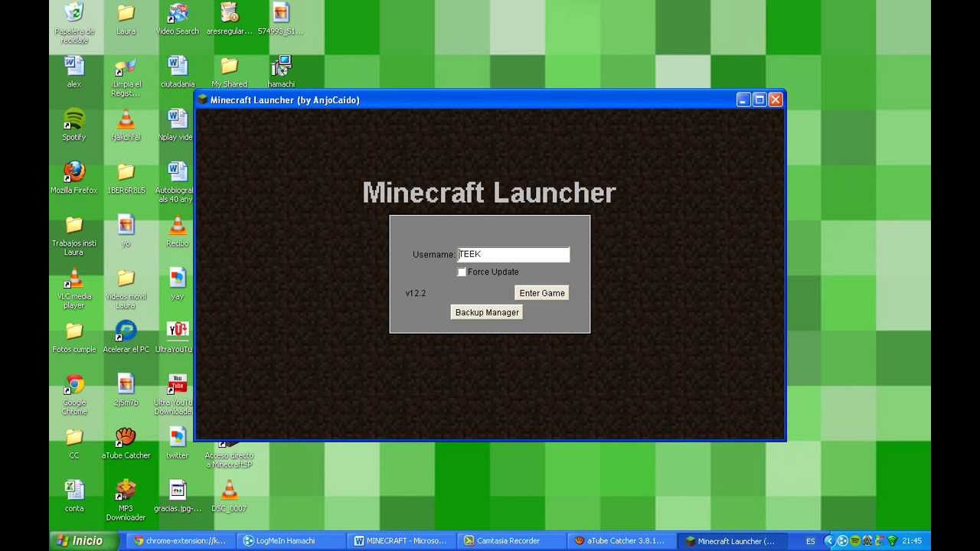This screenshot has width=980, height=551.
Task: Open the Laura folder on the desktop
Action: [x=126, y=20]
